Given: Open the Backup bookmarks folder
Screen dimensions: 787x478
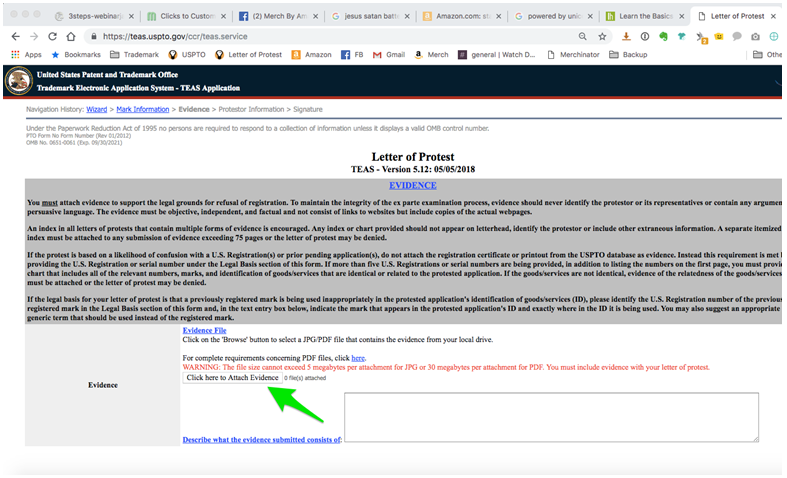Looking at the screenshot, I should coord(628,55).
